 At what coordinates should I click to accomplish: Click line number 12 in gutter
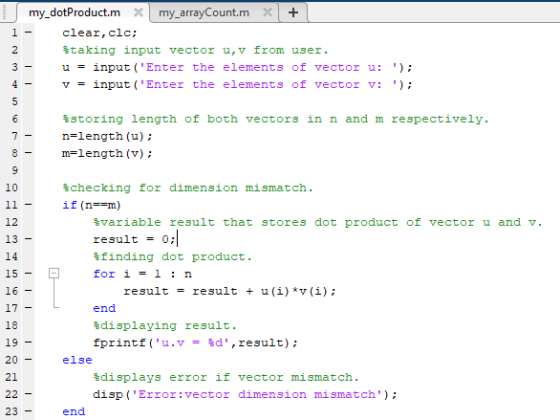pyautogui.click(x=11, y=222)
